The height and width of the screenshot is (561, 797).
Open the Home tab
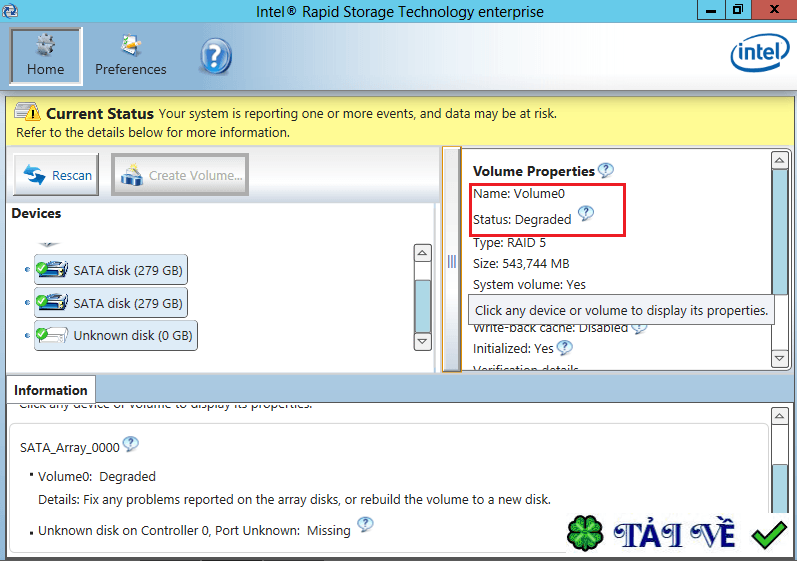(46, 56)
